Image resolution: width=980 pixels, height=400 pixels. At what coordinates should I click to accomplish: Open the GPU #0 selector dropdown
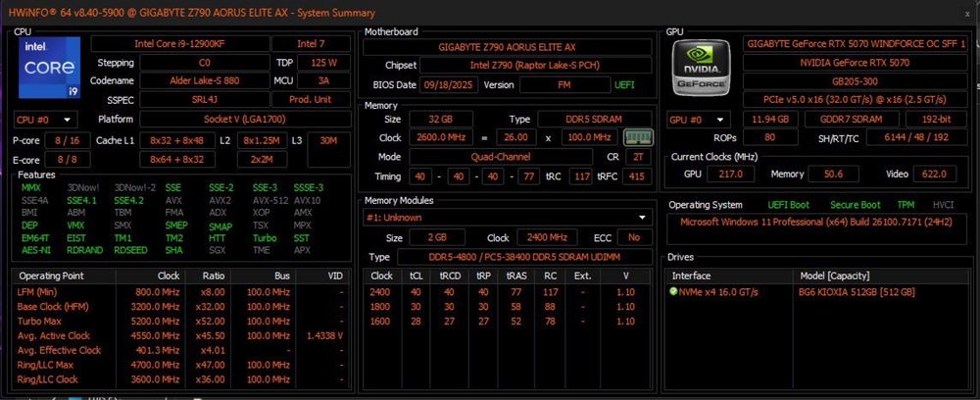click(698, 120)
